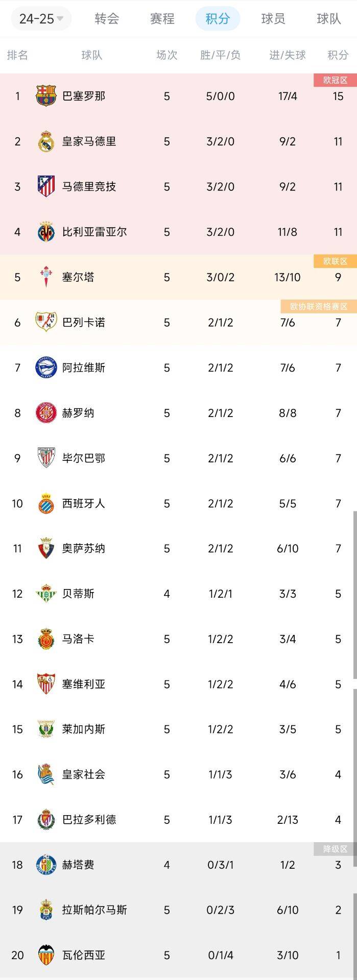
Task: Select the Valencia bat crest
Action: point(46,955)
